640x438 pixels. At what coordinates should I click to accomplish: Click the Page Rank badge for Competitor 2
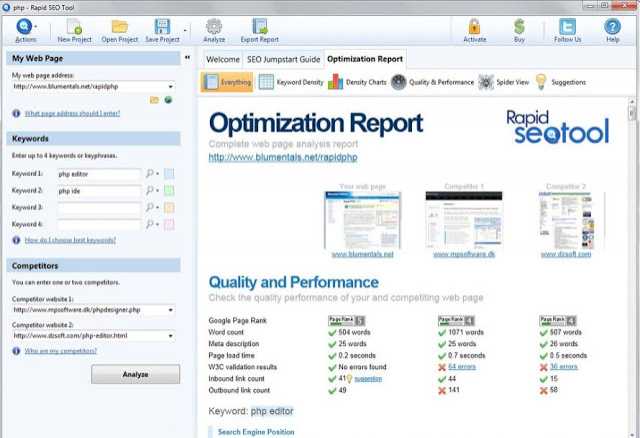pyautogui.click(x=558, y=320)
